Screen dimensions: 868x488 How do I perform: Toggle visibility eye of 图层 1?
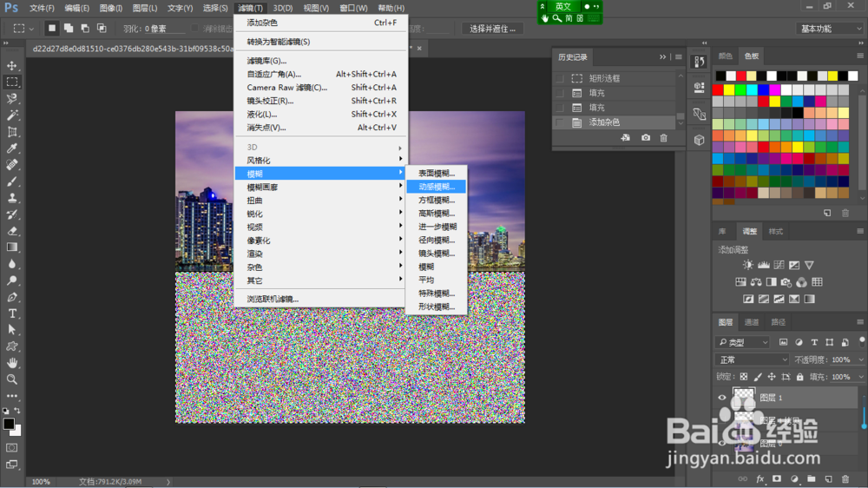(x=722, y=397)
